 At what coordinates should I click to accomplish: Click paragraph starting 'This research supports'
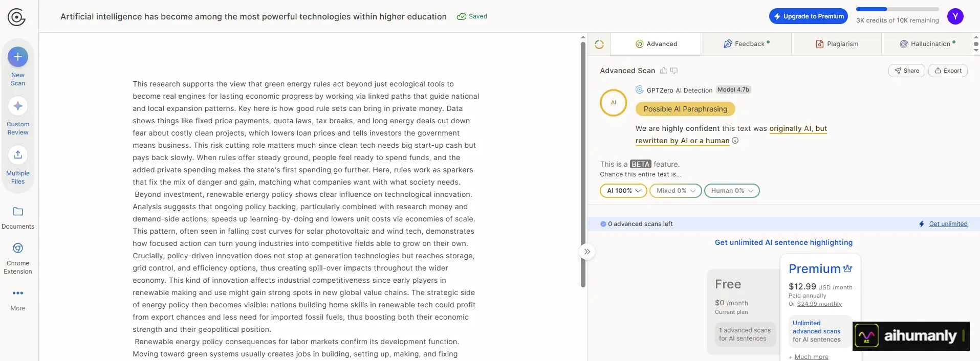pos(306,133)
